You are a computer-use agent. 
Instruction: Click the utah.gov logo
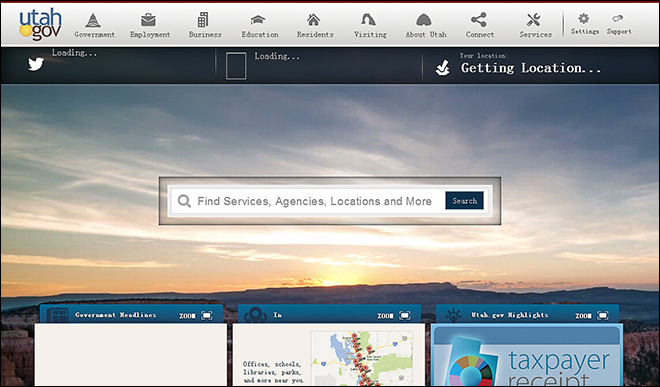pyautogui.click(x=40, y=24)
